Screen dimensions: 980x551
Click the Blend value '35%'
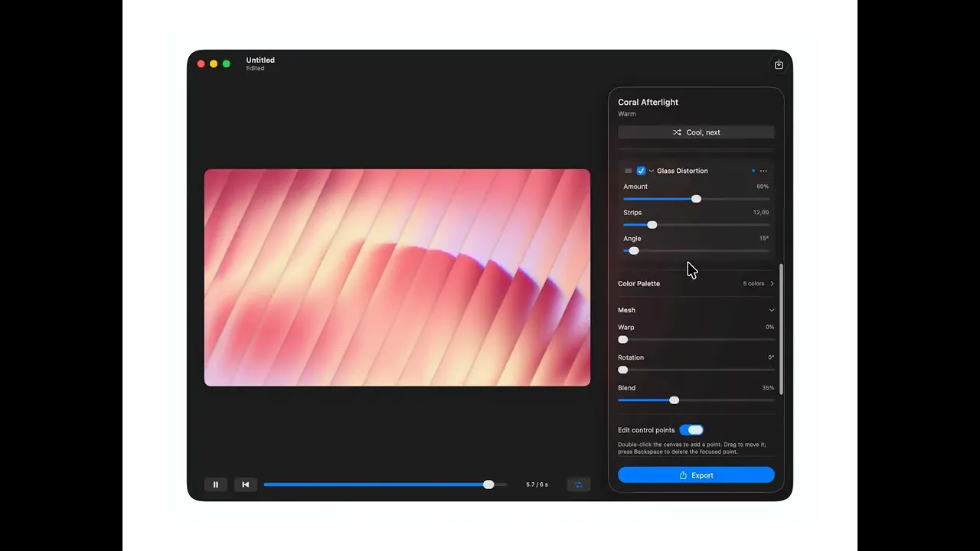pos(768,388)
